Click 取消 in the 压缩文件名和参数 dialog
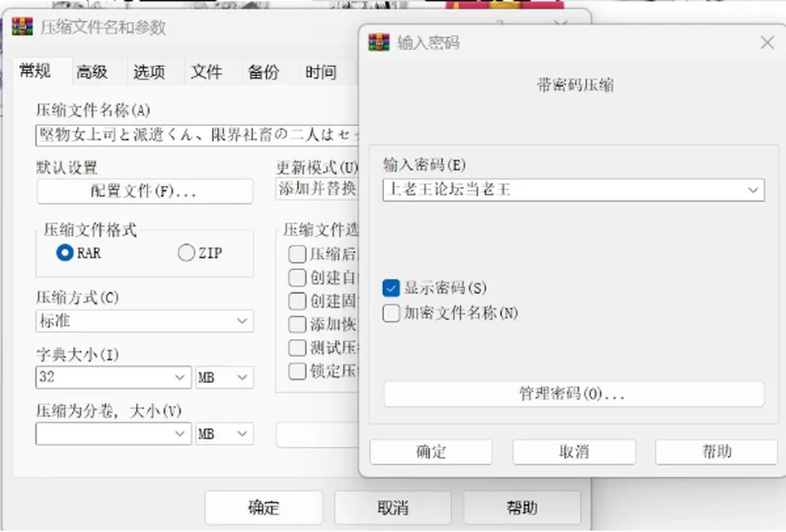786x532 pixels. [392, 507]
